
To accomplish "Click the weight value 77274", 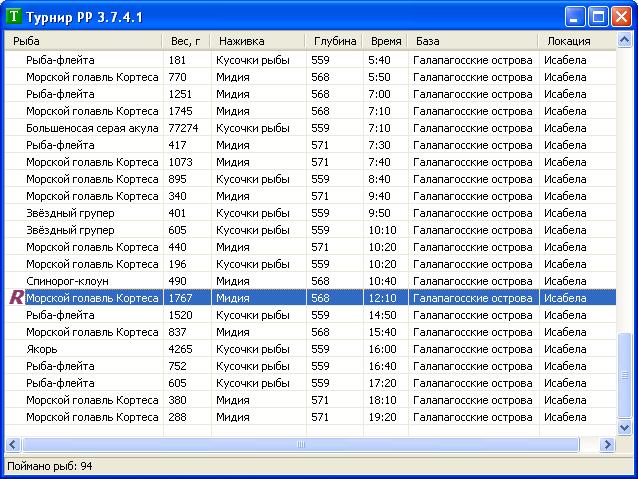I will click(x=183, y=128).
